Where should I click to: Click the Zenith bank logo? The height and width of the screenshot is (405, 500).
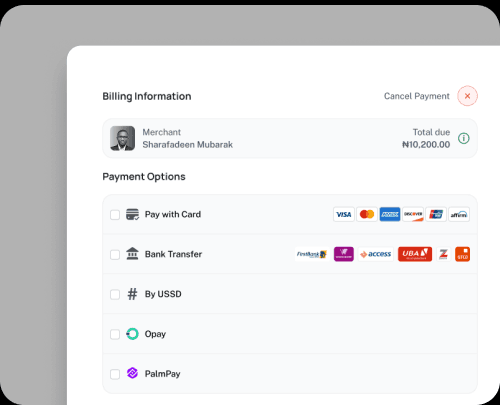coord(443,254)
